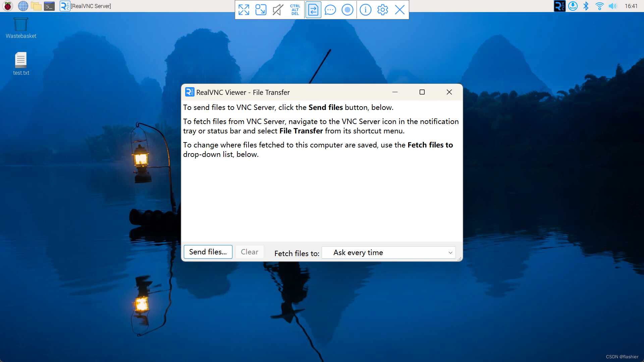The image size is (644, 362).
Task: Open the Raspberry Pi main menu
Action: [x=7, y=6]
